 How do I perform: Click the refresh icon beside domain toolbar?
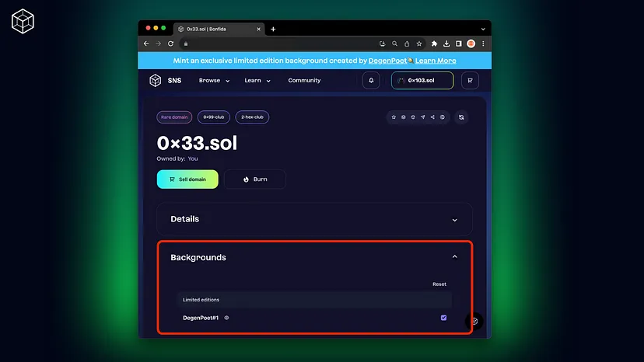pos(461,117)
